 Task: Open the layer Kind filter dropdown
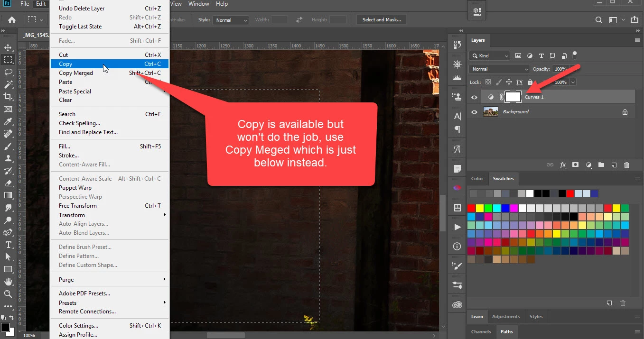click(x=489, y=55)
